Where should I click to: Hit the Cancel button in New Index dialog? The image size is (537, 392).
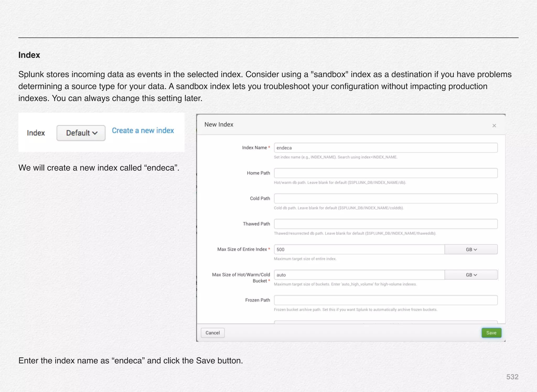pos(213,333)
